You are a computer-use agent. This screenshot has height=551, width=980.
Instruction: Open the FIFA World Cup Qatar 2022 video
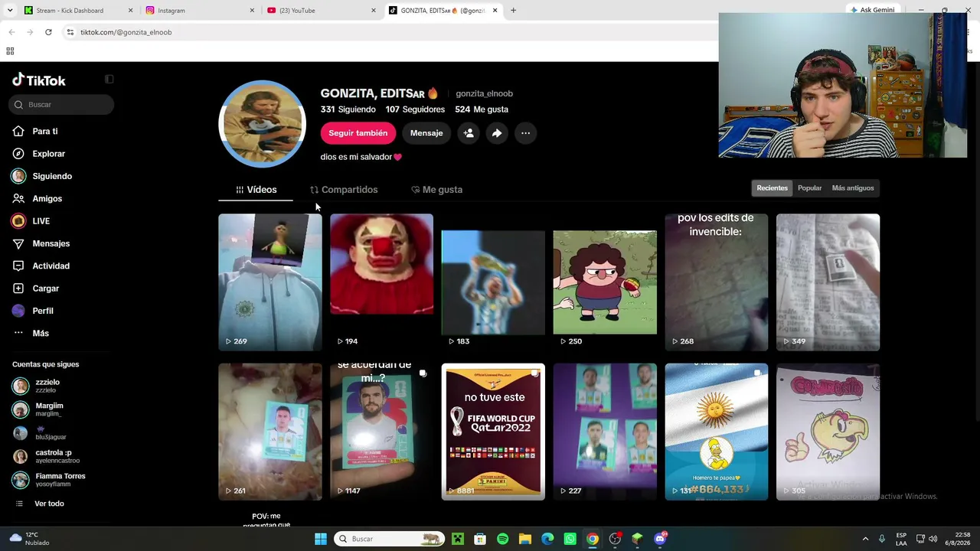[493, 432]
